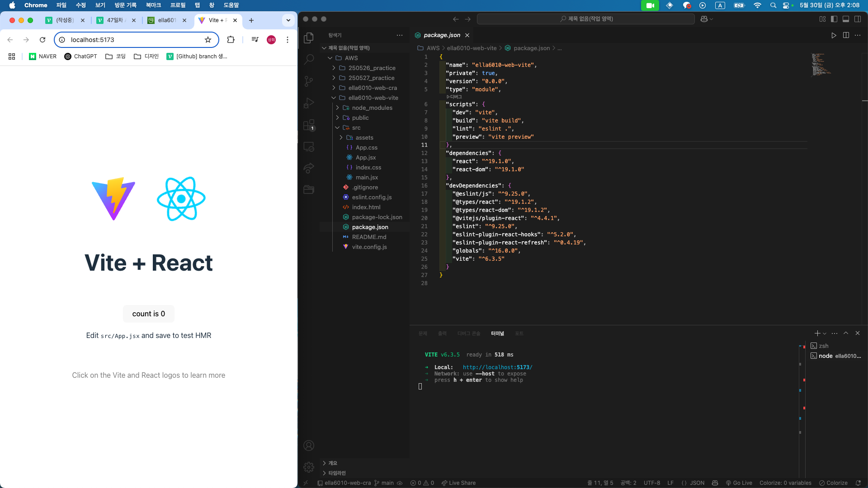Create a new terminal with plus icon
868x488 pixels.
(817, 333)
